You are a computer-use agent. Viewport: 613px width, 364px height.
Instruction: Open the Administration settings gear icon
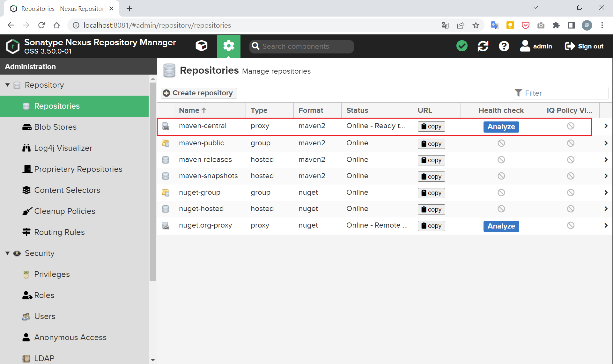229,46
